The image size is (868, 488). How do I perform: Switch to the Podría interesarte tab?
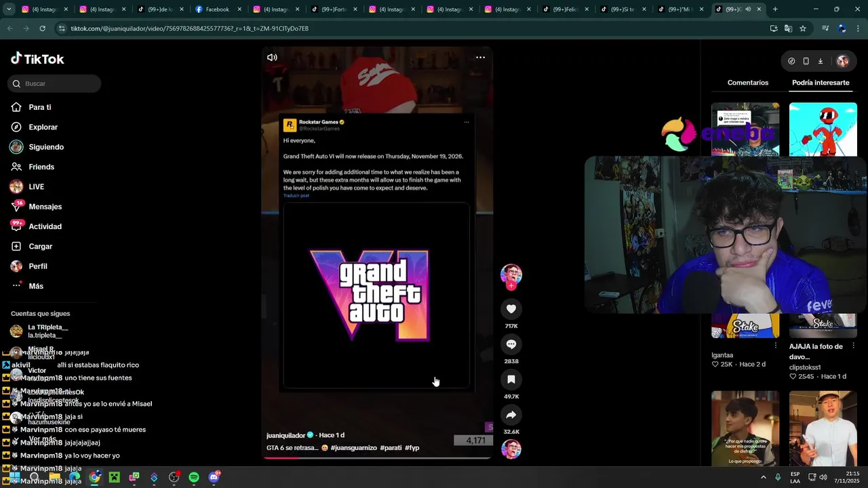coord(821,83)
